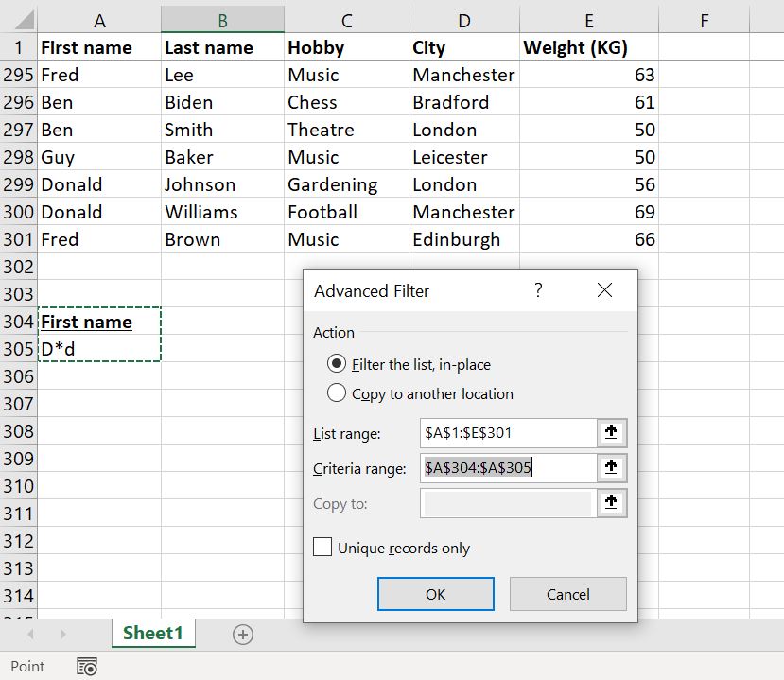Cancel the Advanced Filter dialog
The width and height of the screenshot is (784, 680).
567,594
